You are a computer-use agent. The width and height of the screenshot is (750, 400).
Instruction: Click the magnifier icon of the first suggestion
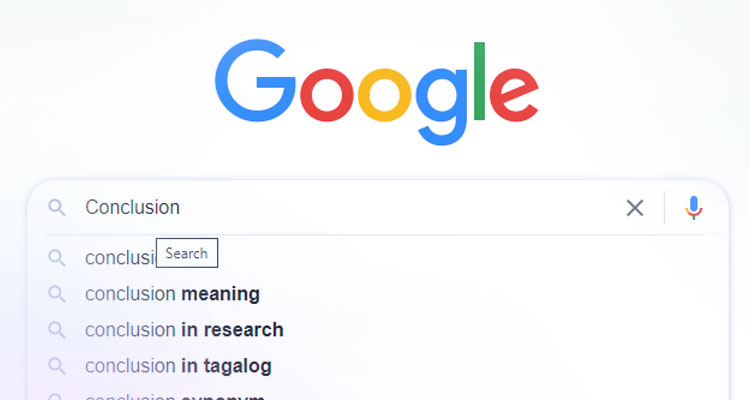pos(57,258)
